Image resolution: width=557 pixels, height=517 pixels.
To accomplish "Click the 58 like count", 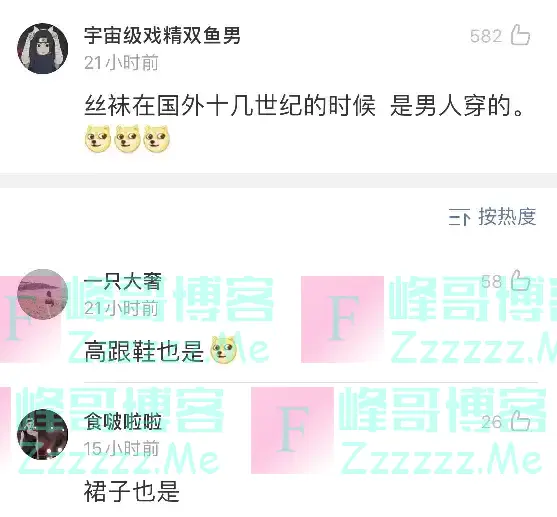I will (x=492, y=281).
